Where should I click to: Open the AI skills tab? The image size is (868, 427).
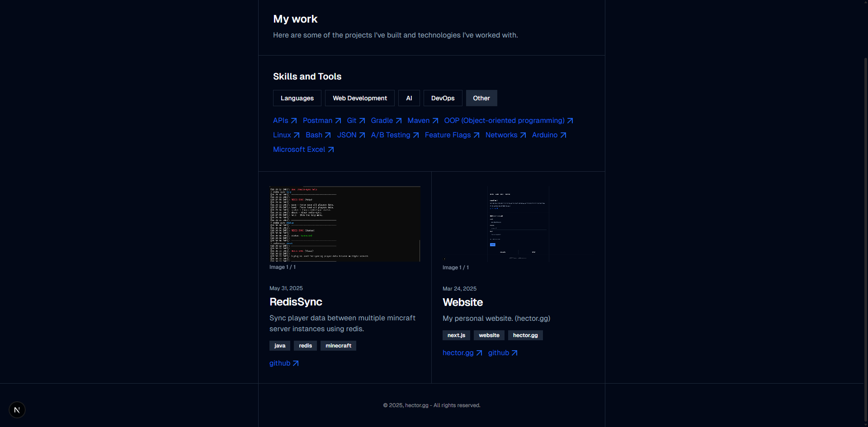[409, 98]
